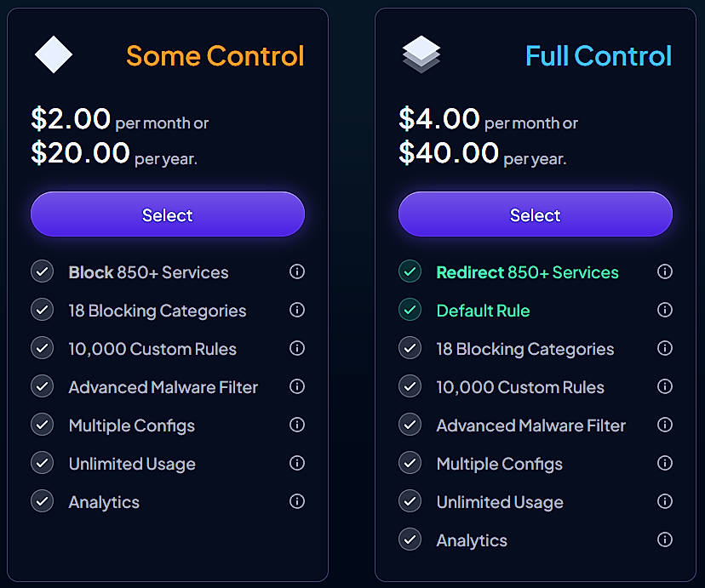The height and width of the screenshot is (588, 705).
Task: Click the stacked layers icon above Full Control
Action: (x=421, y=54)
